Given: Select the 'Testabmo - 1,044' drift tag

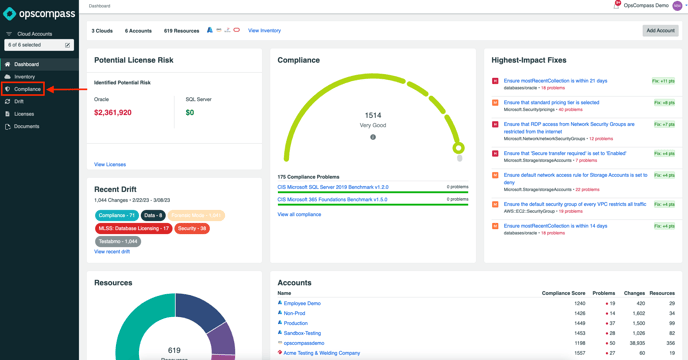Looking at the screenshot, I should click(x=118, y=241).
